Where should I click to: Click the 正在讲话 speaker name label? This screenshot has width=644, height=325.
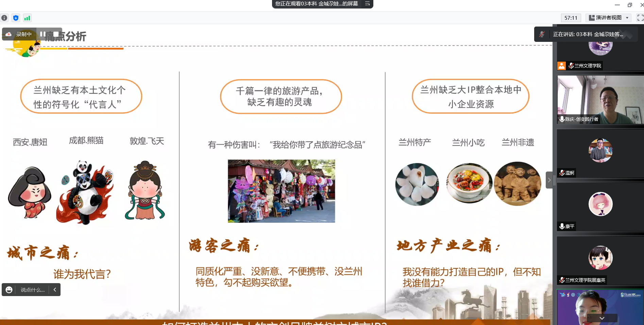tap(588, 34)
